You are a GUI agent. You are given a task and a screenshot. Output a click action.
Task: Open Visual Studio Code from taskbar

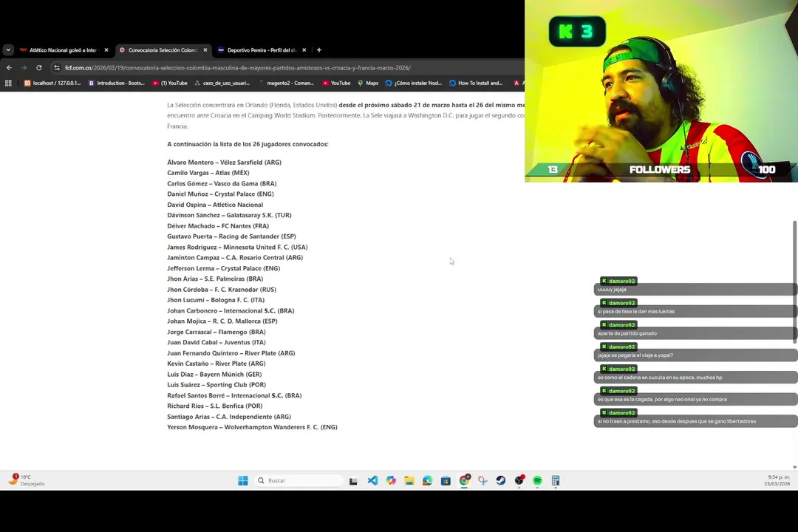point(372,480)
